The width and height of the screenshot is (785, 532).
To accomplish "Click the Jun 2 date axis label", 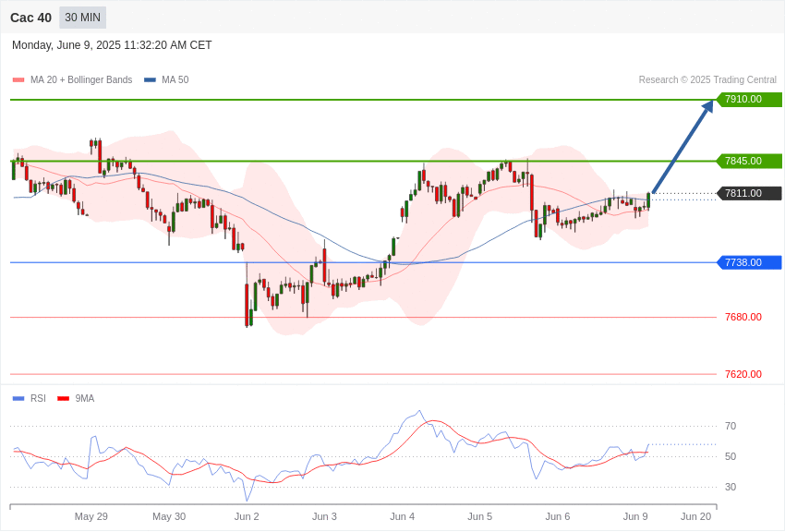I will (x=247, y=516).
